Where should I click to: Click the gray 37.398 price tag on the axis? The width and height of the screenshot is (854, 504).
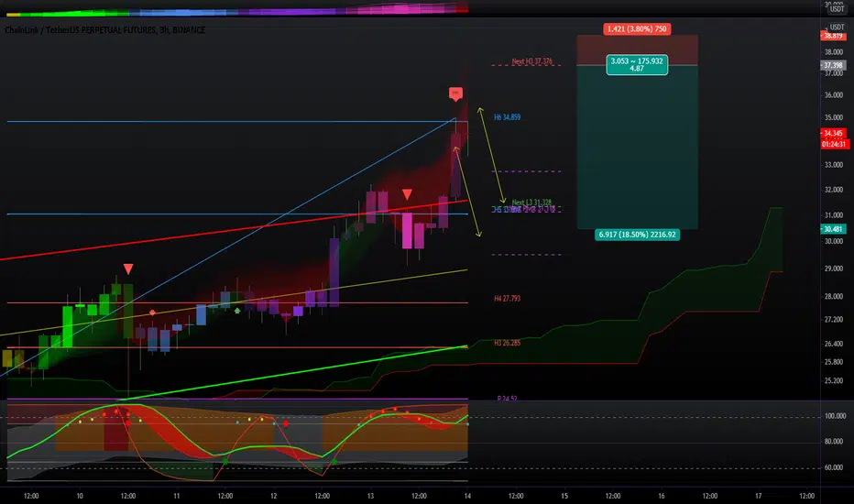click(833, 65)
